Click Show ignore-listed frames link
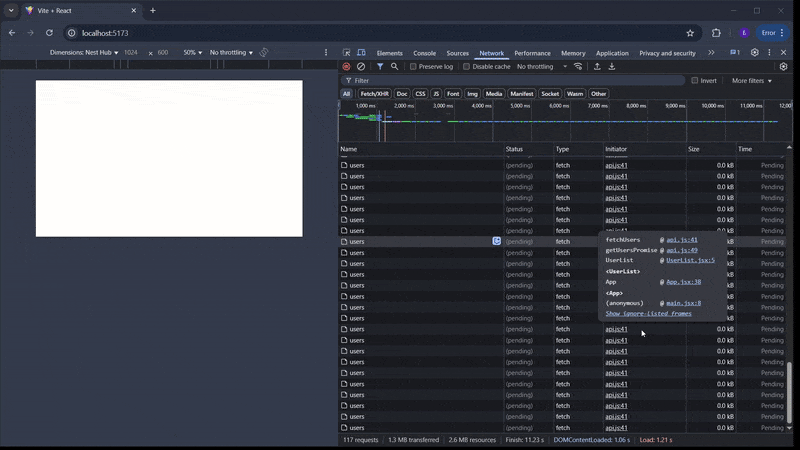Viewport: 800px width, 450px height. pos(648,314)
